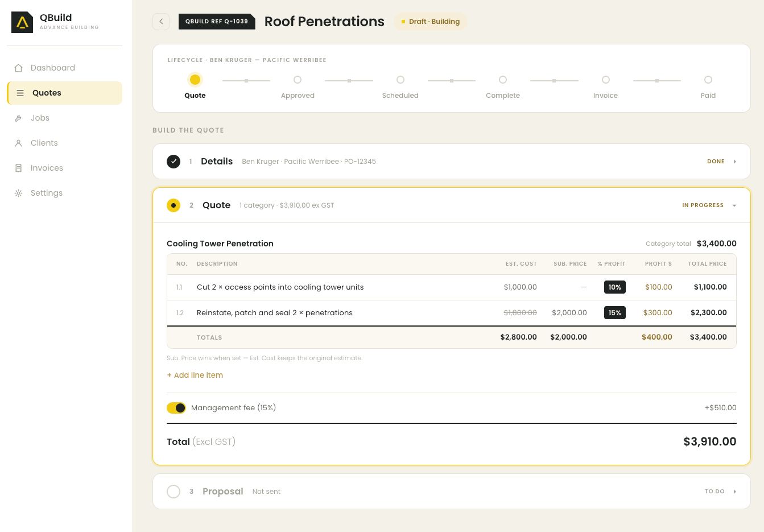Screen dimensions: 764x532
Task: Click the $300.00 profit value
Action: [x=658, y=313]
